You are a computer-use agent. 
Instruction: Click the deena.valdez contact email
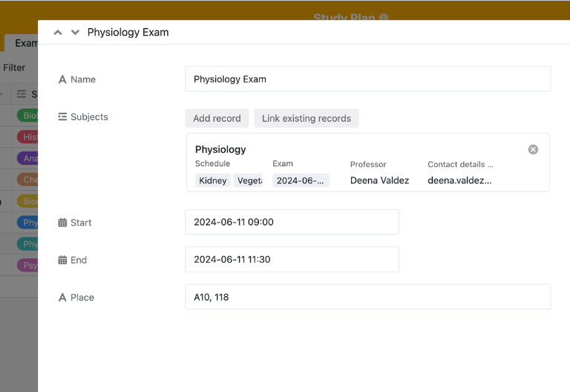(x=459, y=180)
